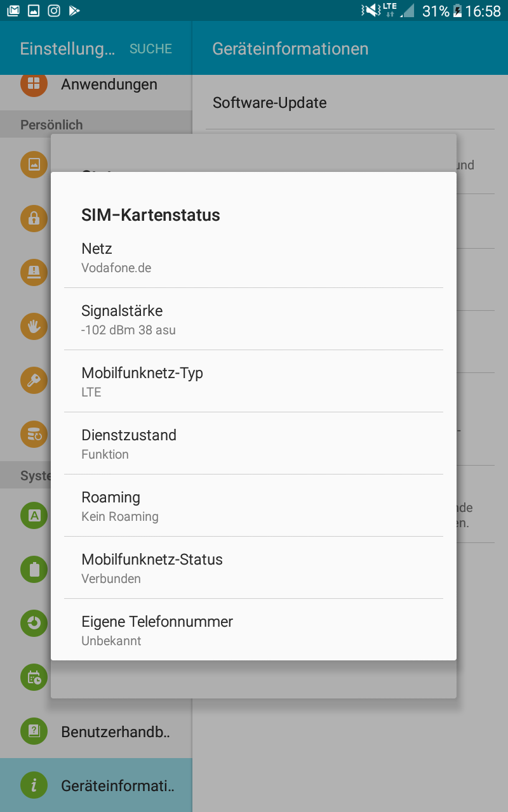508x812 pixels.
Task: Tap the Roaming status row
Action: pos(253,506)
